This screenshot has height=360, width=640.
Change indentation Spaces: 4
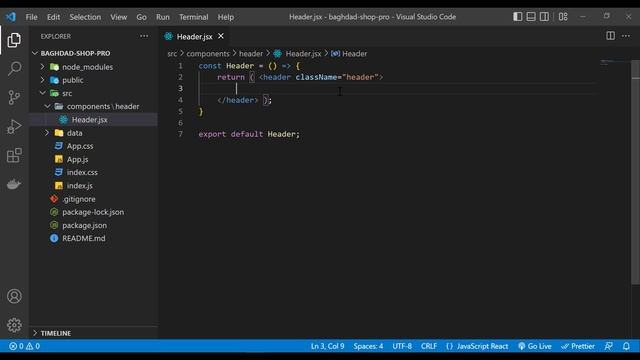click(368, 346)
